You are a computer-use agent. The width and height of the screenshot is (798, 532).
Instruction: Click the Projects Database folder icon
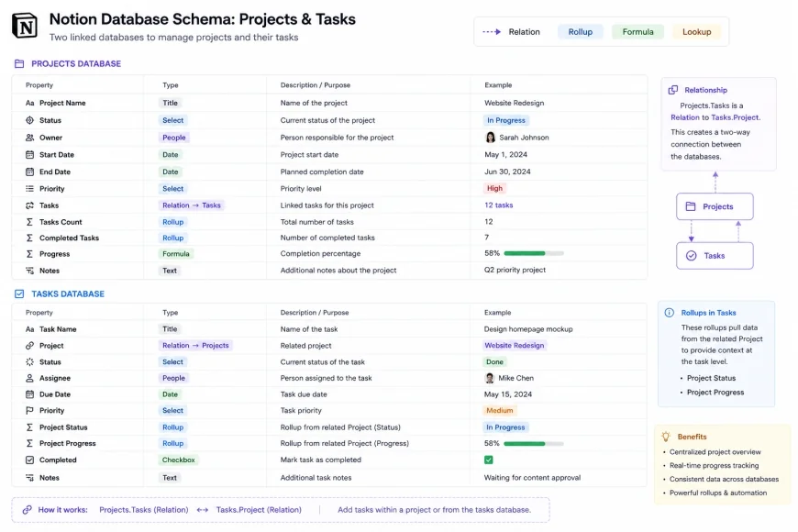point(19,63)
